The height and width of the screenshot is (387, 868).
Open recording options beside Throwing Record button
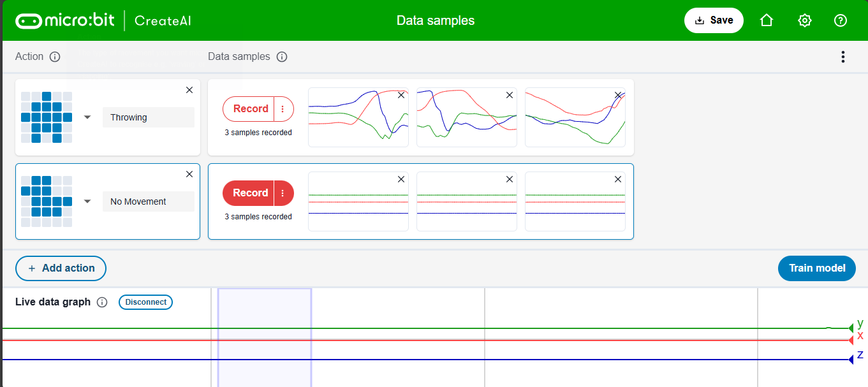pyautogui.click(x=283, y=109)
